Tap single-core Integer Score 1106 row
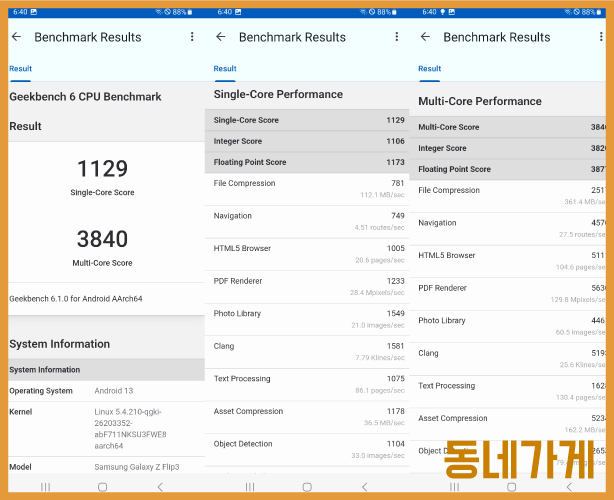This screenshot has width=614, height=500. pos(307,141)
